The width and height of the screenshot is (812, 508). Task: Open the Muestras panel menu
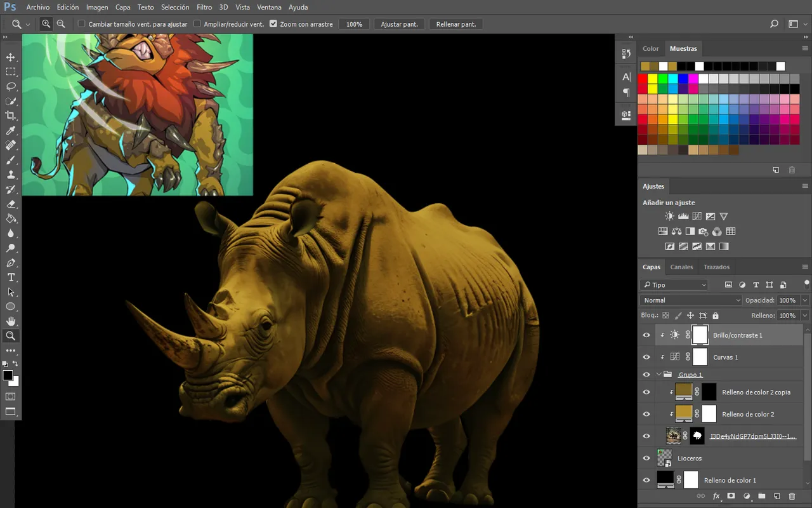click(x=805, y=48)
